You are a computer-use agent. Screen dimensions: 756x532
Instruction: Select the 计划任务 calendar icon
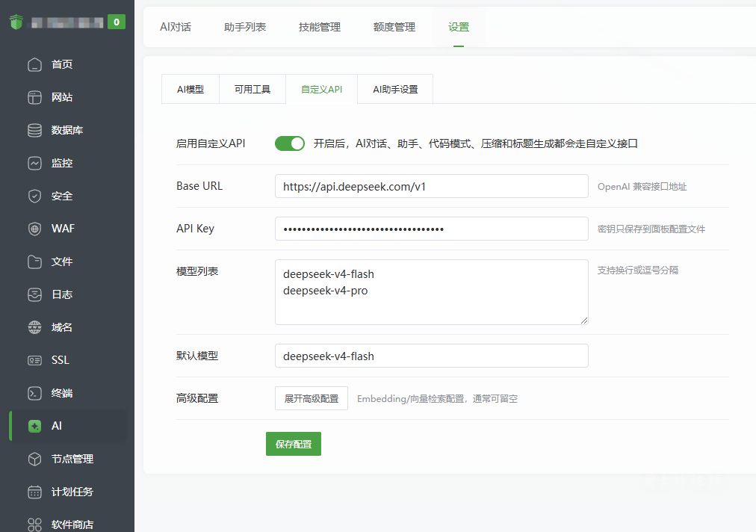point(34,492)
